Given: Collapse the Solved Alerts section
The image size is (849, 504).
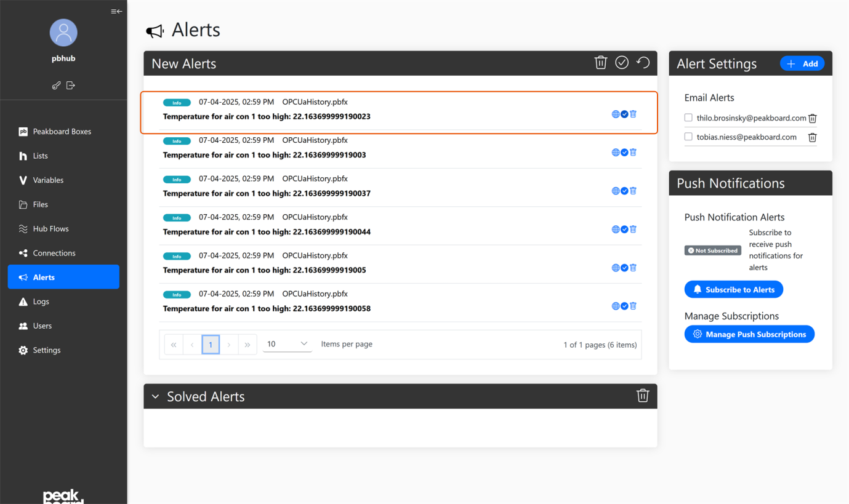Looking at the screenshot, I should click(x=155, y=396).
